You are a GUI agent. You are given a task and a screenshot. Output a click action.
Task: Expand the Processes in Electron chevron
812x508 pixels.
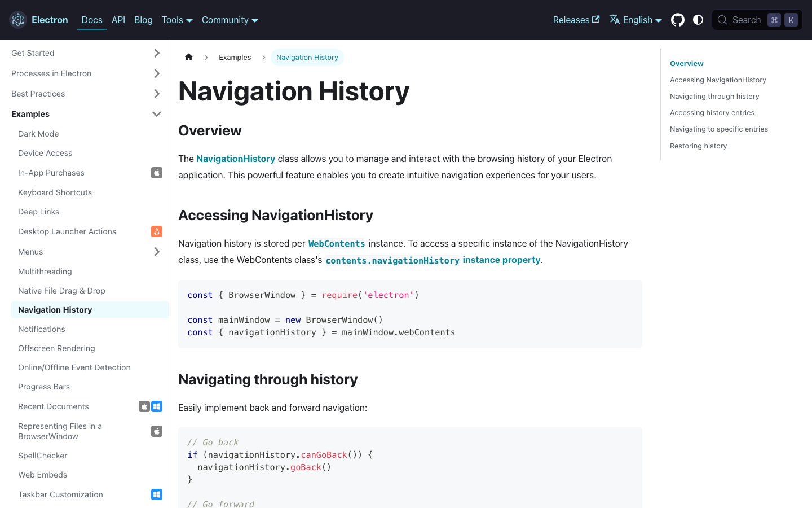tap(157, 73)
